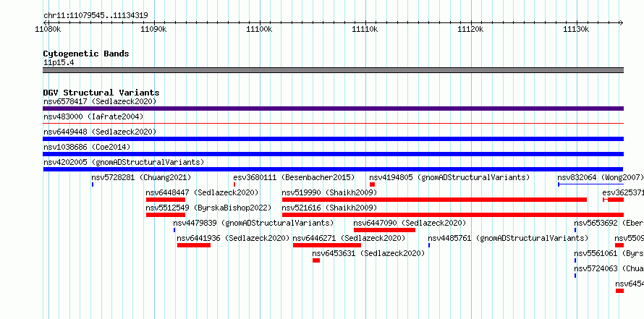
Task: Open nsv1038686 (Coe2014) variant label
Action: [x=87, y=147]
